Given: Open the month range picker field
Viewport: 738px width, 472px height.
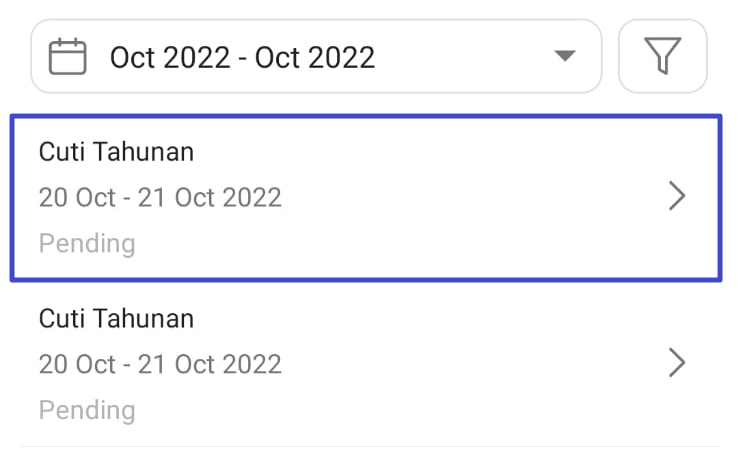Looking at the screenshot, I should coord(316,56).
